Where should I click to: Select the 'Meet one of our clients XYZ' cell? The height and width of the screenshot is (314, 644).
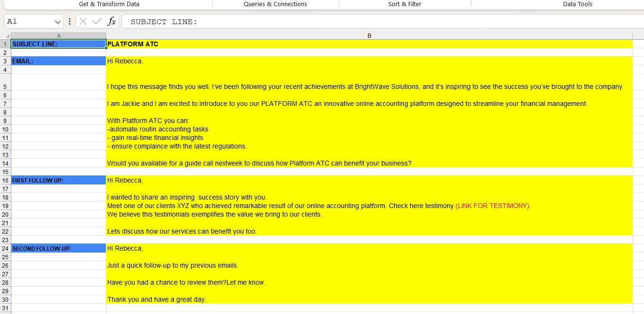[x=369, y=206]
